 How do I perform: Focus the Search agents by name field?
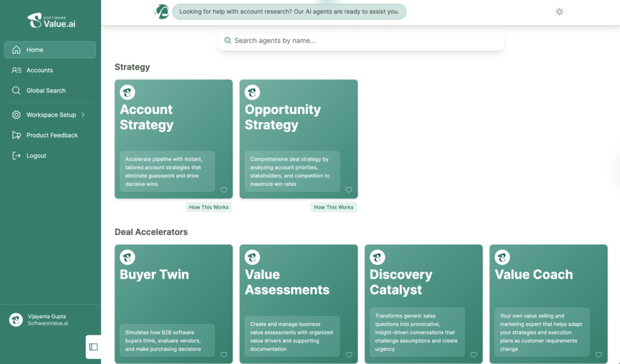361,41
